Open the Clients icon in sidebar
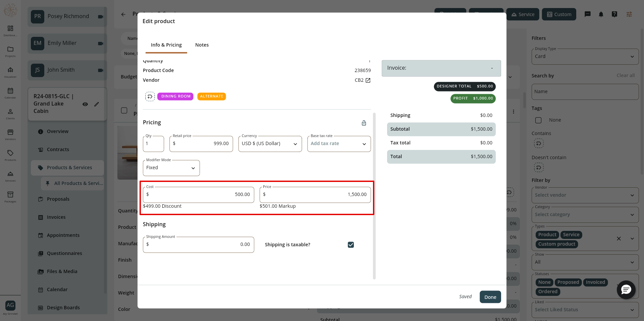Image resolution: width=644 pixels, height=321 pixels. 10,112
